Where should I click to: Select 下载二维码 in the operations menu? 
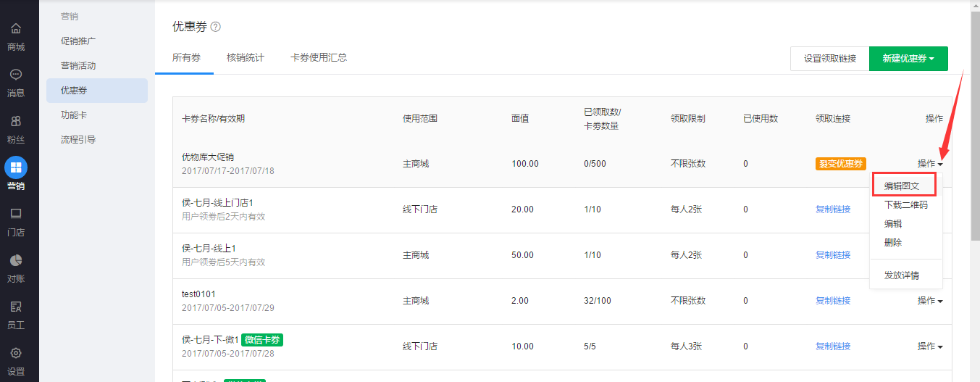[x=905, y=205]
